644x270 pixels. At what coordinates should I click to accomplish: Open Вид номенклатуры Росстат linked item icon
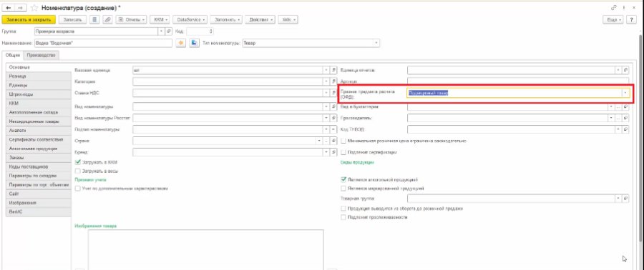click(334, 118)
